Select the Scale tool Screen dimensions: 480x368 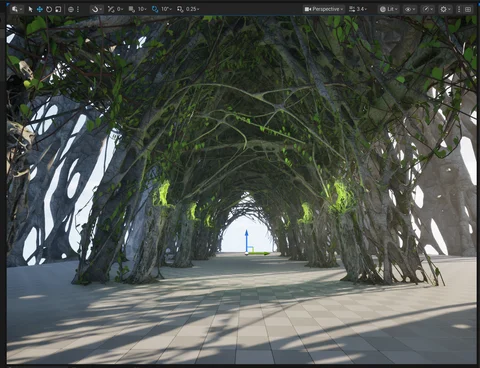pos(58,9)
